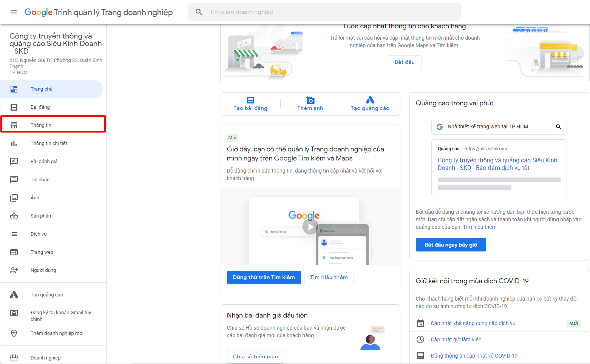Screen dimensions: 590x364
Task: Click the location-plus icon for Thêm doanh nghiệp mới
Action: click(14, 333)
